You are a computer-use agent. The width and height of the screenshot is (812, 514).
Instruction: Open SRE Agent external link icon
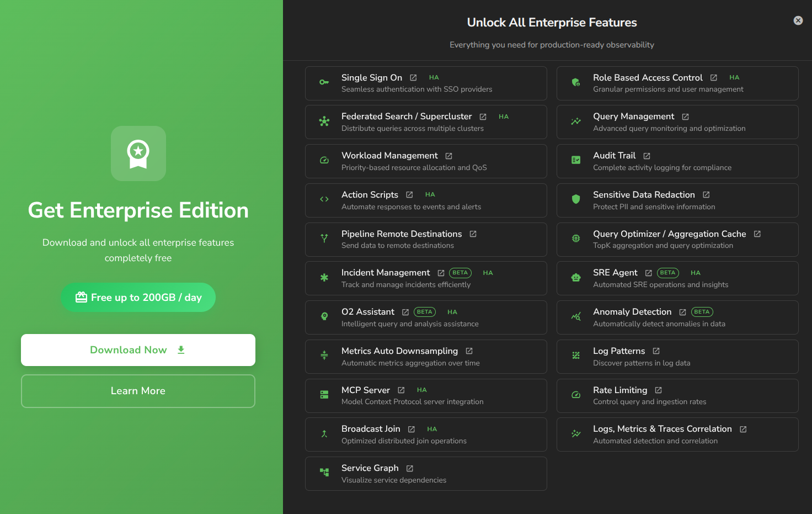648,273
